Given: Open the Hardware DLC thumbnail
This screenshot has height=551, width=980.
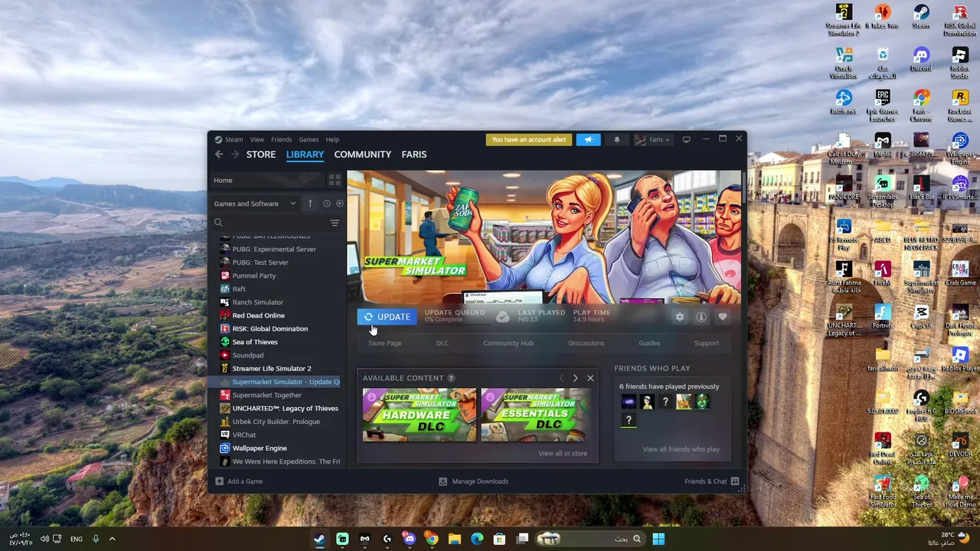Looking at the screenshot, I should [x=420, y=415].
